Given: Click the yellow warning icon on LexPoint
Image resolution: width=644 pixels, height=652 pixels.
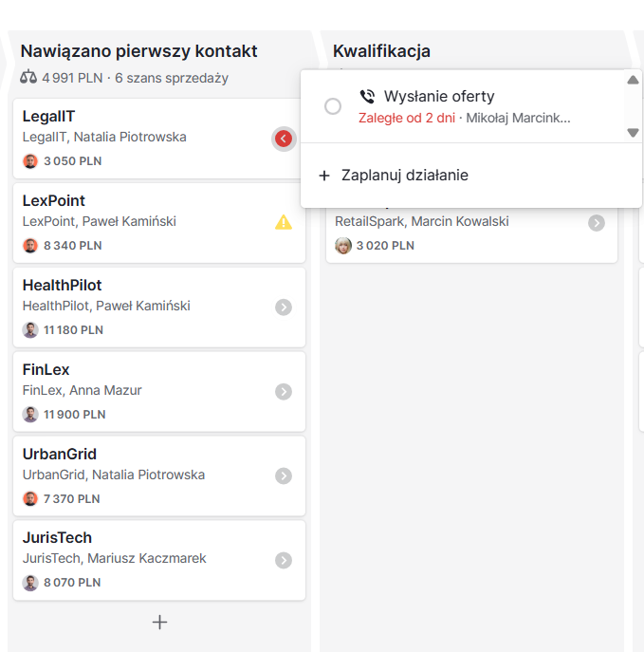Looking at the screenshot, I should pyautogui.click(x=284, y=222).
